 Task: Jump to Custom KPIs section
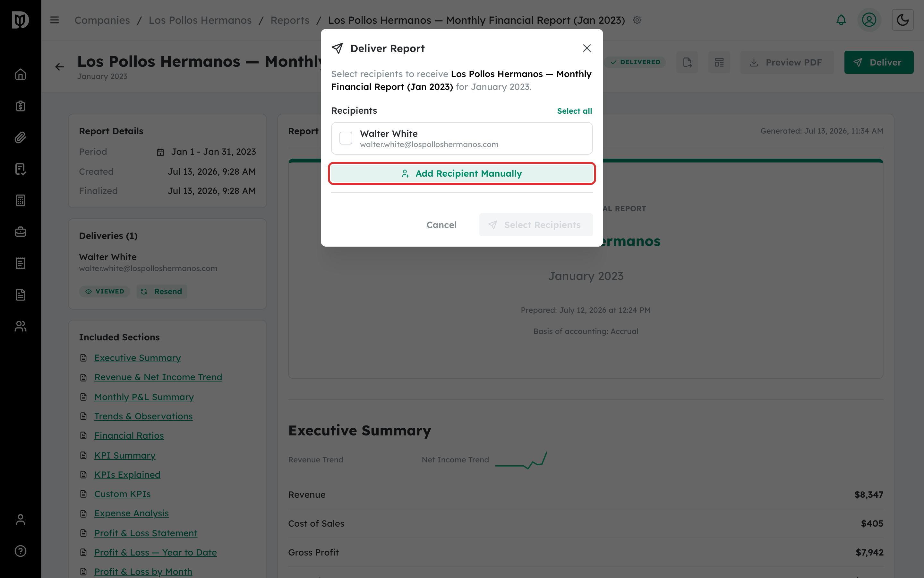click(x=122, y=494)
